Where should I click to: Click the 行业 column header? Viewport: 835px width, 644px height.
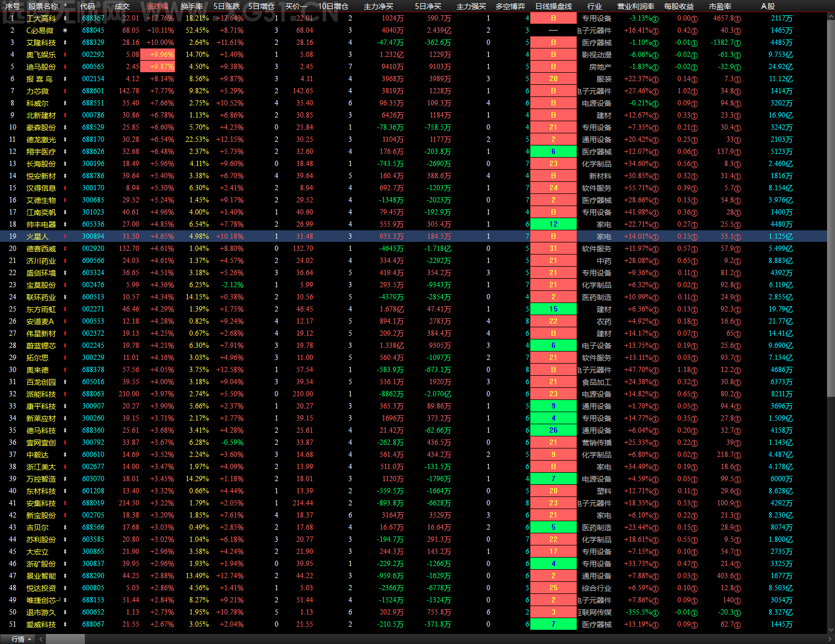[x=595, y=6]
